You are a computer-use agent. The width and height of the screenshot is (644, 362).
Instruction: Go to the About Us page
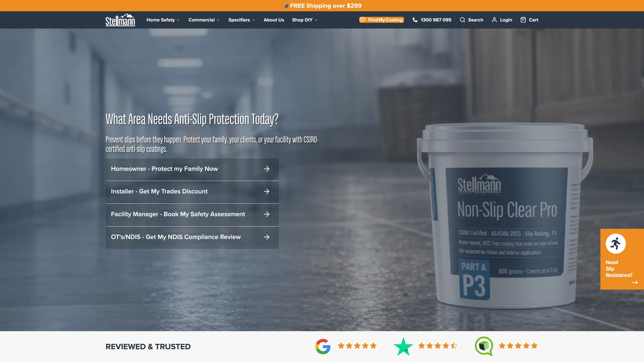274,20
